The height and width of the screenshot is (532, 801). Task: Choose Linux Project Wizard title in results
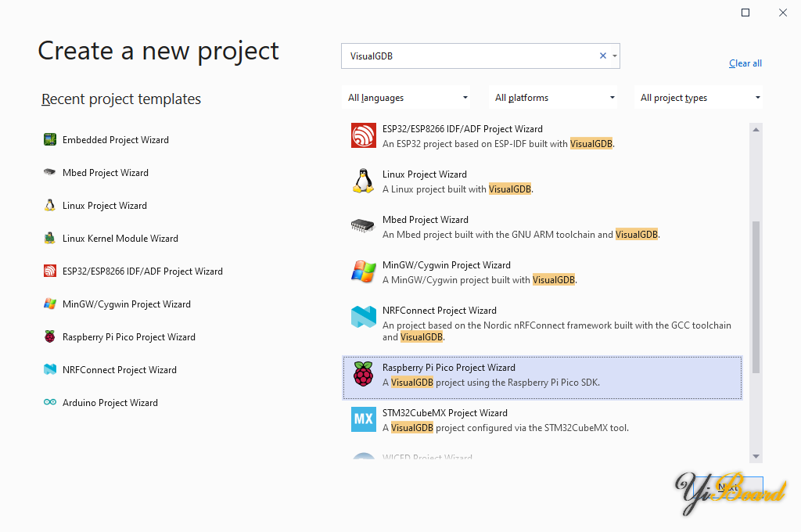coord(425,174)
